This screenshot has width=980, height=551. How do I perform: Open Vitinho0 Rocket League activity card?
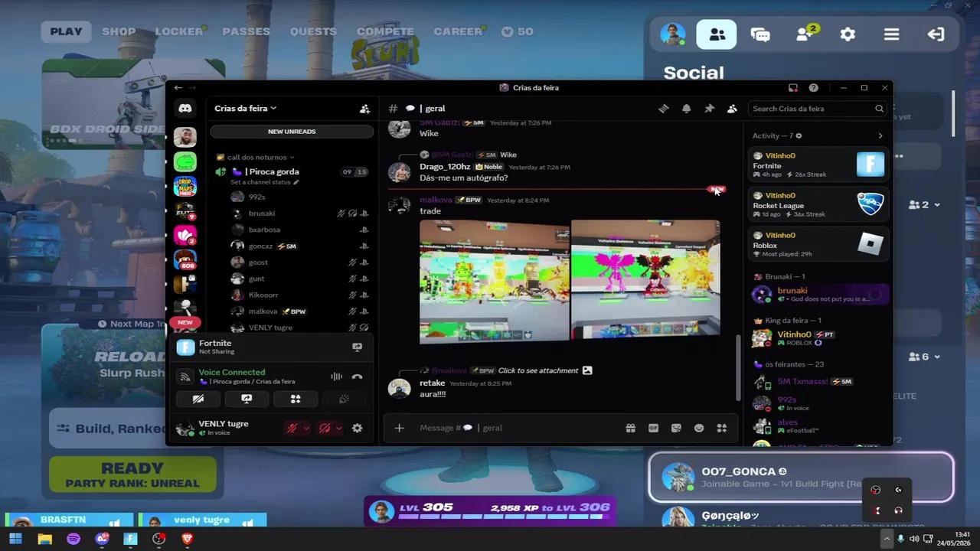pyautogui.click(x=818, y=204)
